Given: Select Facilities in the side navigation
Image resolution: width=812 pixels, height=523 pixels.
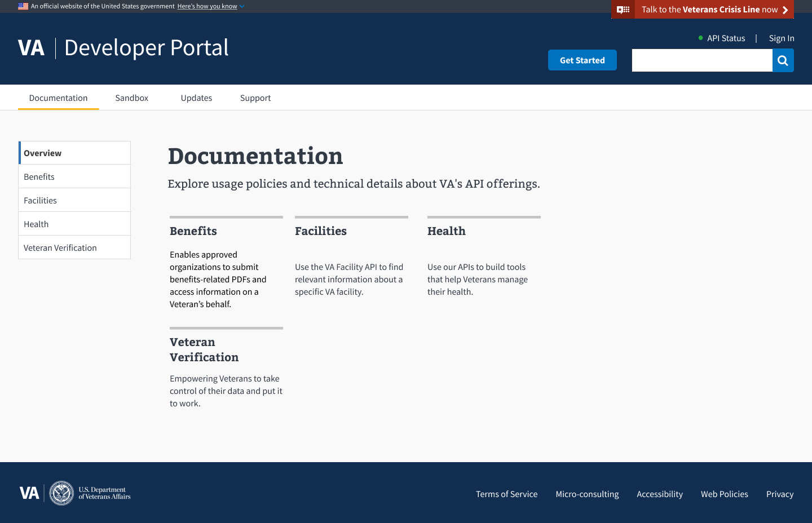Looking at the screenshot, I should [74, 200].
